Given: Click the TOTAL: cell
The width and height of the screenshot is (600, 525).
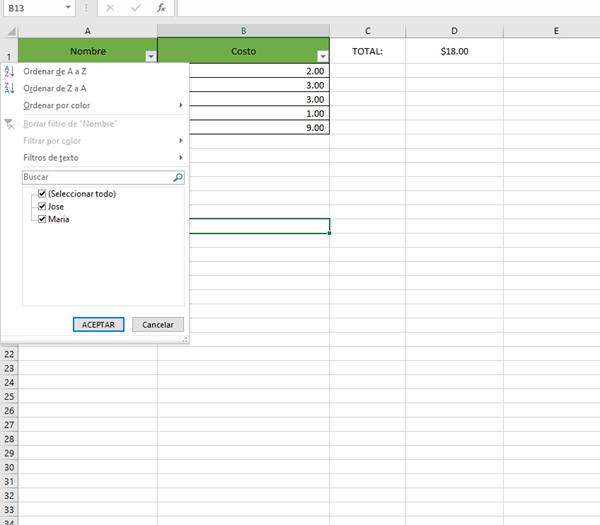Looking at the screenshot, I should pyautogui.click(x=367, y=51).
